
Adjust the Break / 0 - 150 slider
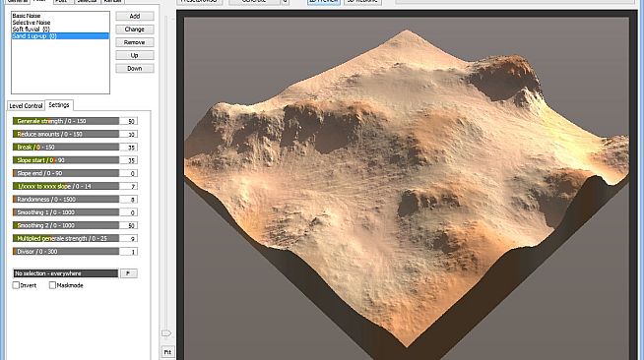click(x=66, y=148)
